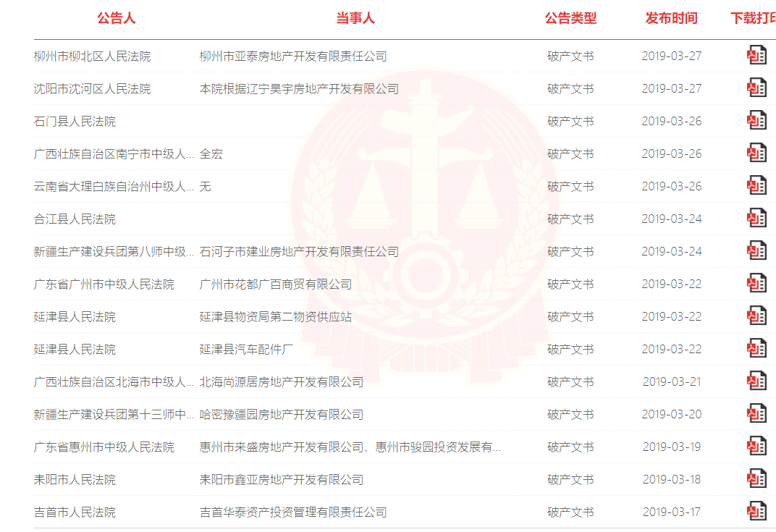The width and height of the screenshot is (776, 532).
Task: Download PDF for 吉首华泰资产投资 row
Action: [756, 512]
